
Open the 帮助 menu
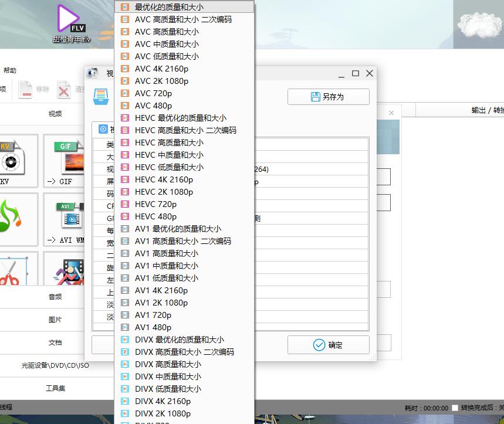click(10, 70)
